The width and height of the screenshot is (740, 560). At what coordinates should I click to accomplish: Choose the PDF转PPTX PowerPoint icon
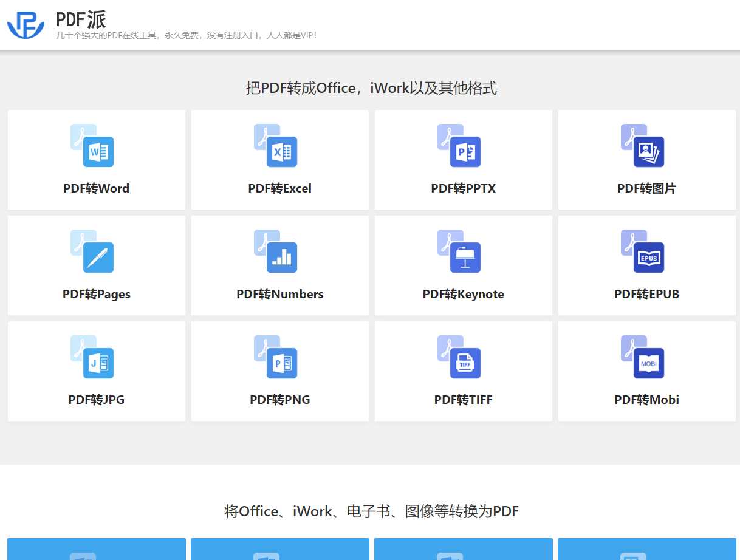(x=459, y=146)
